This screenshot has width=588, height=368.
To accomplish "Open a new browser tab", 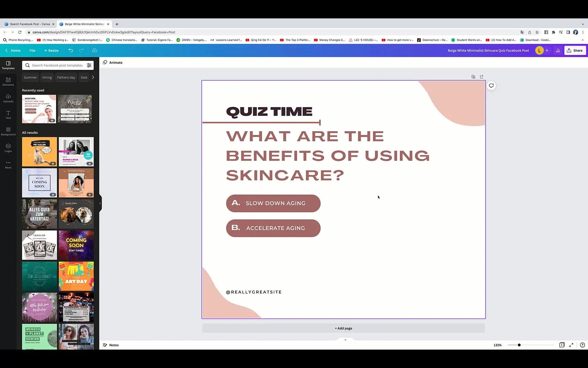I will (x=117, y=24).
